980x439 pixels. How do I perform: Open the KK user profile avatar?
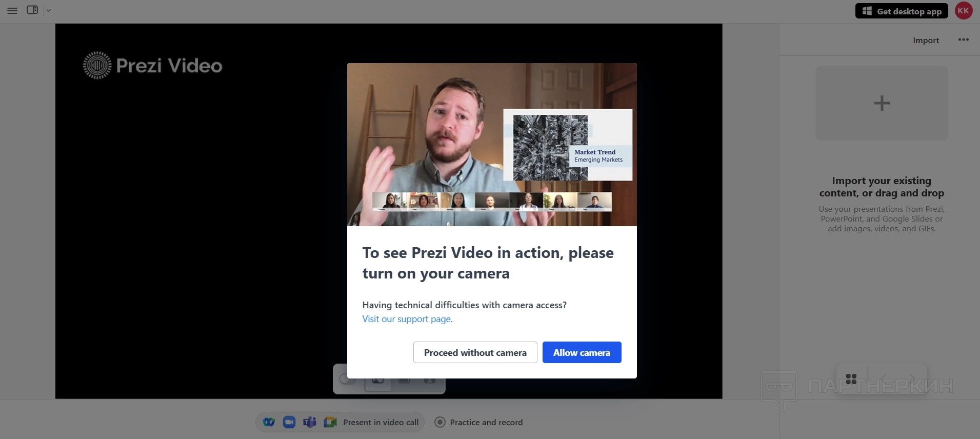click(964, 11)
